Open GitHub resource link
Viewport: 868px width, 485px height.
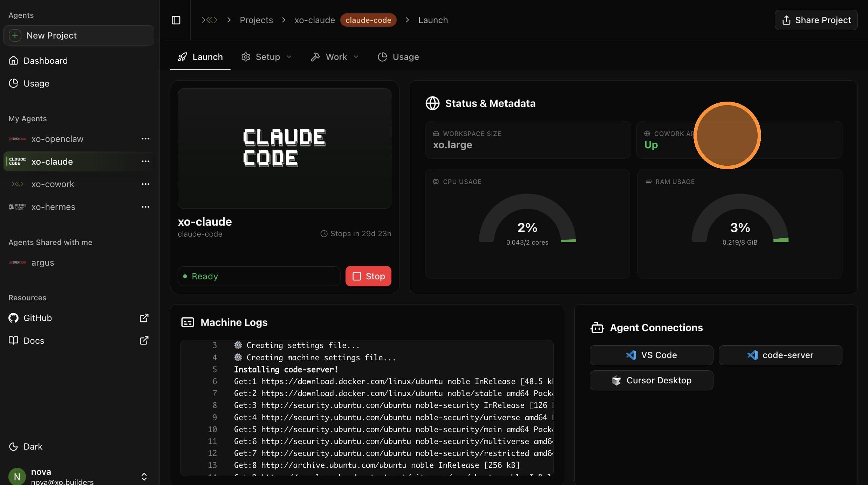[78, 318]
